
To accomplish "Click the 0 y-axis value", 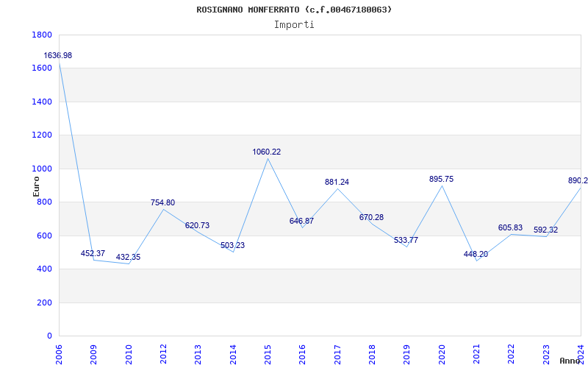I will [49, 336].
